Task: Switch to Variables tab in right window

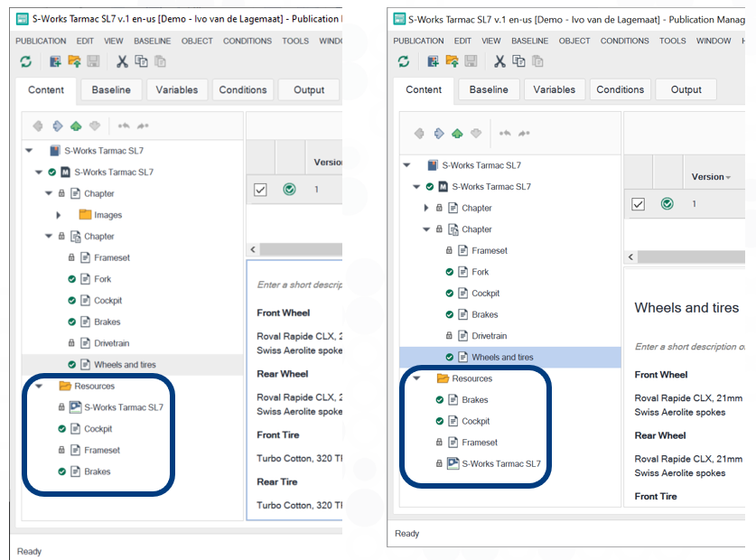Action: pos(554,89)
